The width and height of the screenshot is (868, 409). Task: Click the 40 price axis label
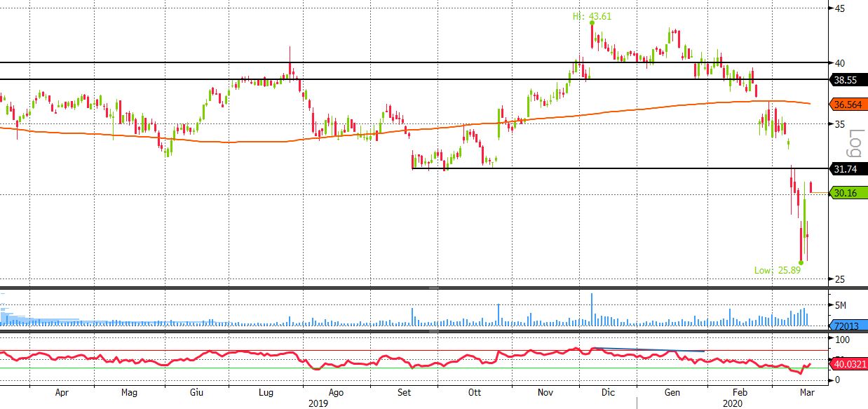[839, 62]
